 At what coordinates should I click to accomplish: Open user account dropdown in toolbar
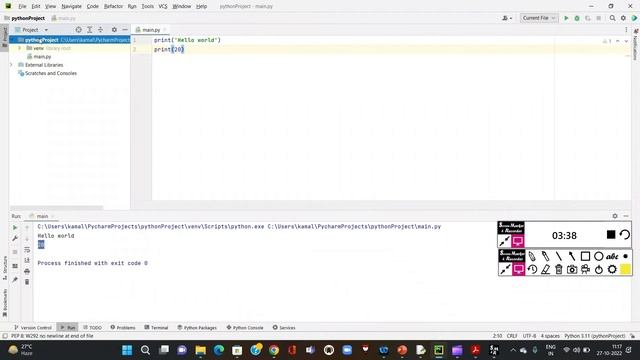[x=507, y=18]
